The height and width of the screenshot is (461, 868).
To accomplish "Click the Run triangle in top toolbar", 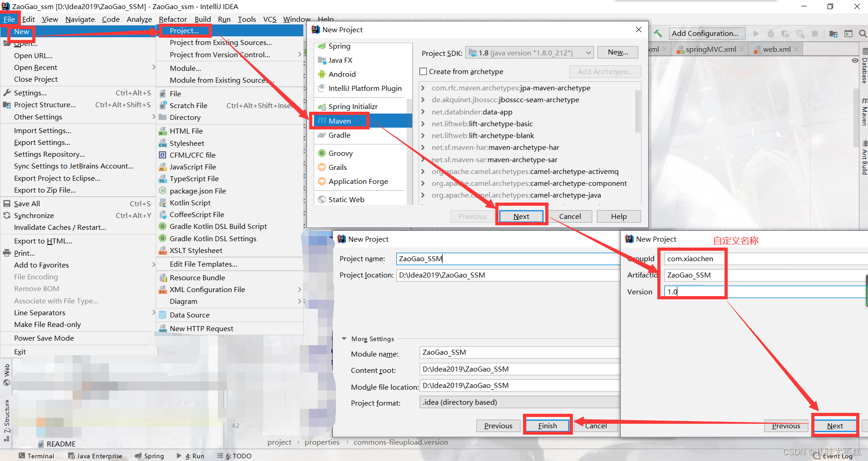I will [x=756, y=34].
